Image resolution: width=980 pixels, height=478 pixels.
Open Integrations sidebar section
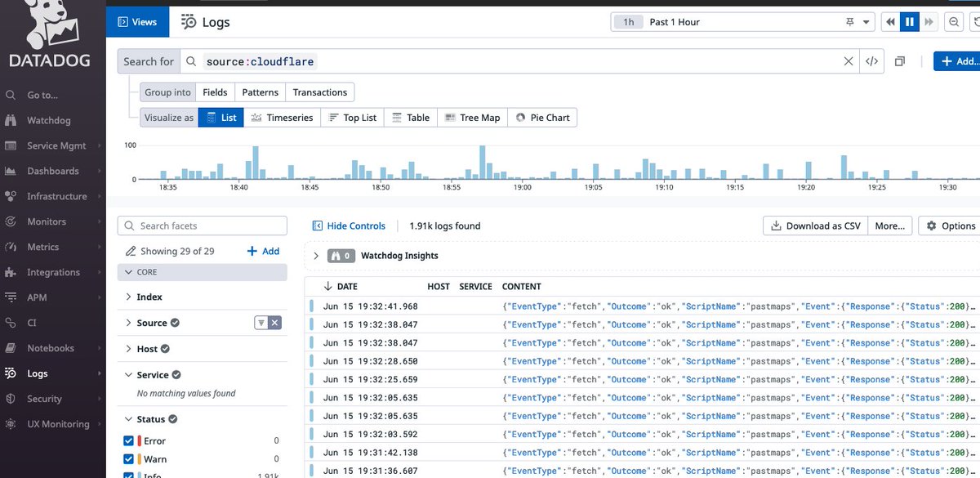point(53,272)
